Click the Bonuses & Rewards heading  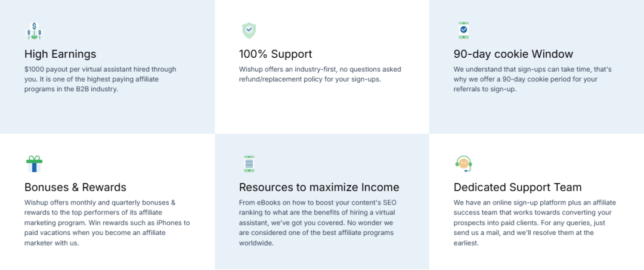pos(75,188)
